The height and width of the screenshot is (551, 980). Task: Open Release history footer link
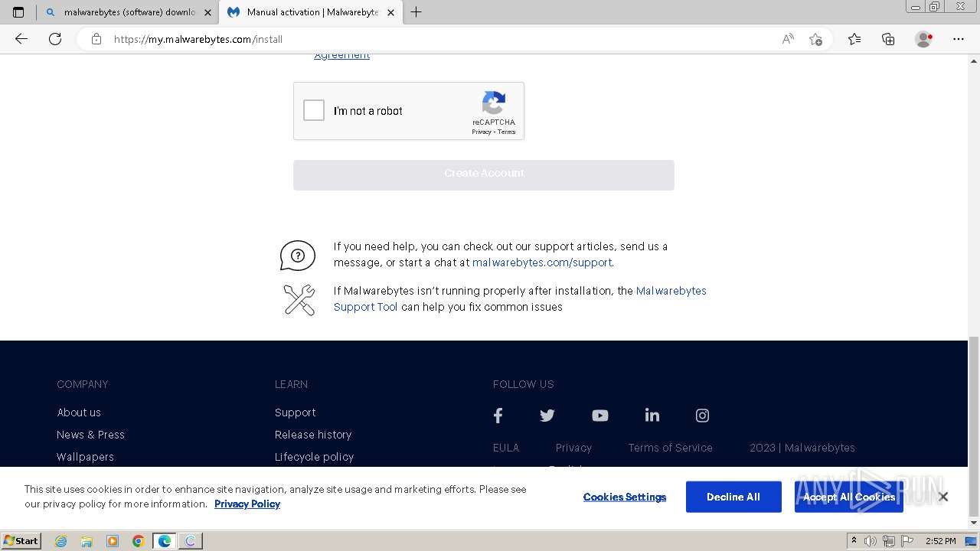[x=313, y=435]
